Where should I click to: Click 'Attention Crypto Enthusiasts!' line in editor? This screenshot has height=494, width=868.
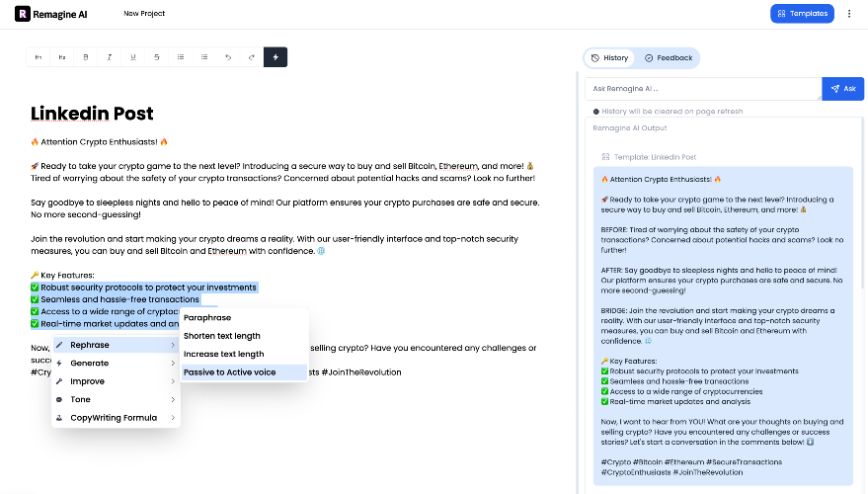point(99,142)
